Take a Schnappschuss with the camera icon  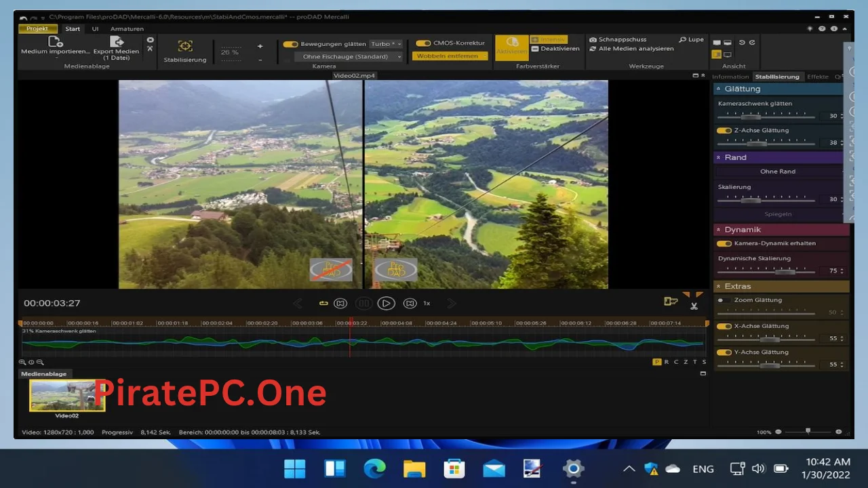(x=593, y=40)
